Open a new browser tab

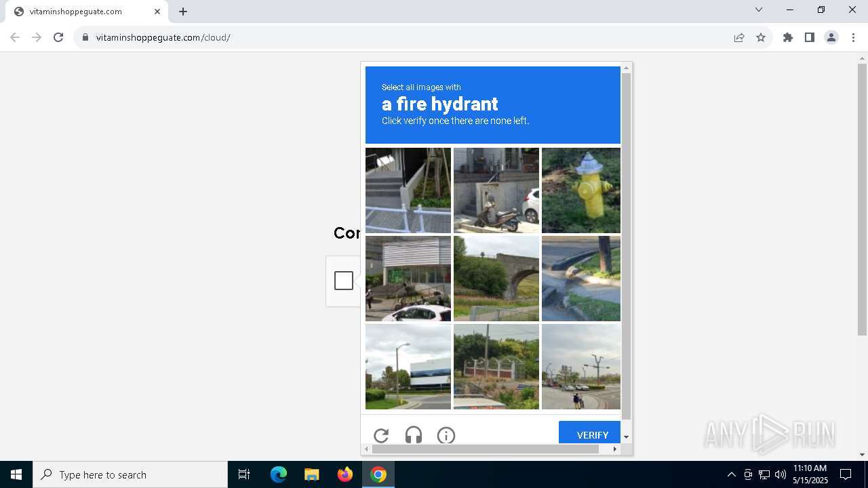coord(183,12)
